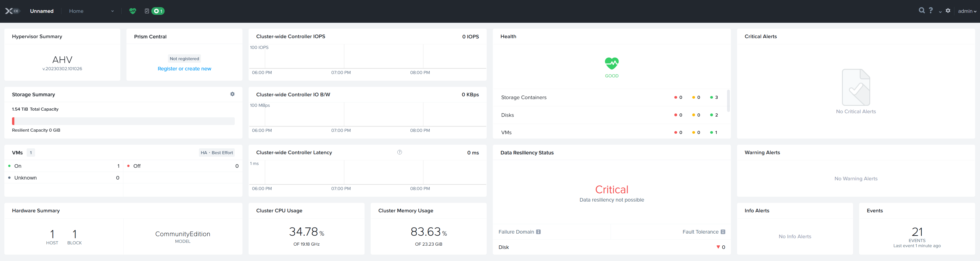Expand the Home view dropdown

[91, 11]
